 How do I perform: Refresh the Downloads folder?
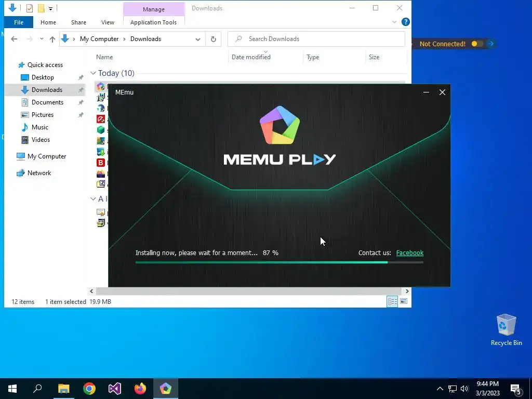click(214, 39)
